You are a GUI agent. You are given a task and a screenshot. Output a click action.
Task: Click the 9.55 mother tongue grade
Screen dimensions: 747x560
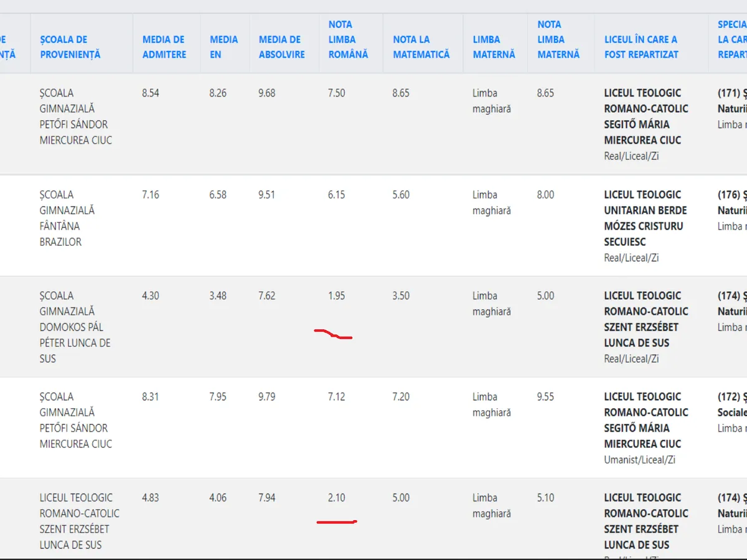tap(545, 397)
